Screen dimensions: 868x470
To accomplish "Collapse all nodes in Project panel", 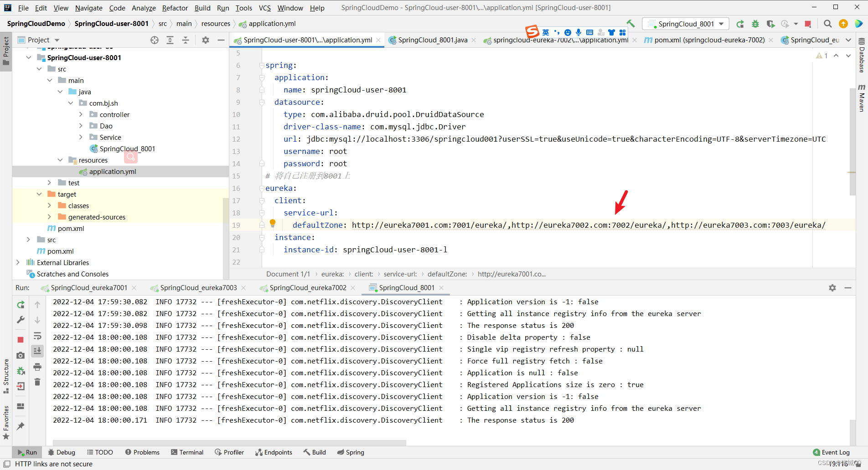I will tap(186, 40).
